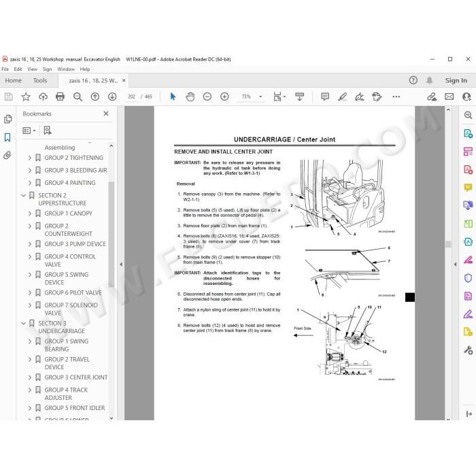
Task: Expand right pane using bottom arrow icon
Action: pyautogui.click(x=469, y=413)
